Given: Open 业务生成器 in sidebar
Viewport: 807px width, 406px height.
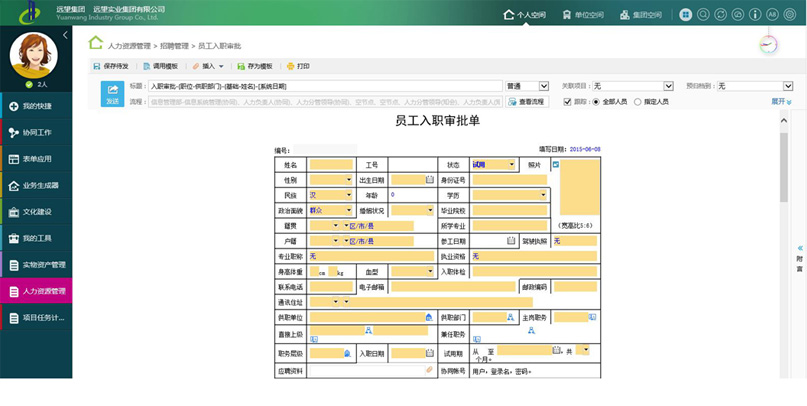Looking at the screenshot, I should tap(36, 185).
